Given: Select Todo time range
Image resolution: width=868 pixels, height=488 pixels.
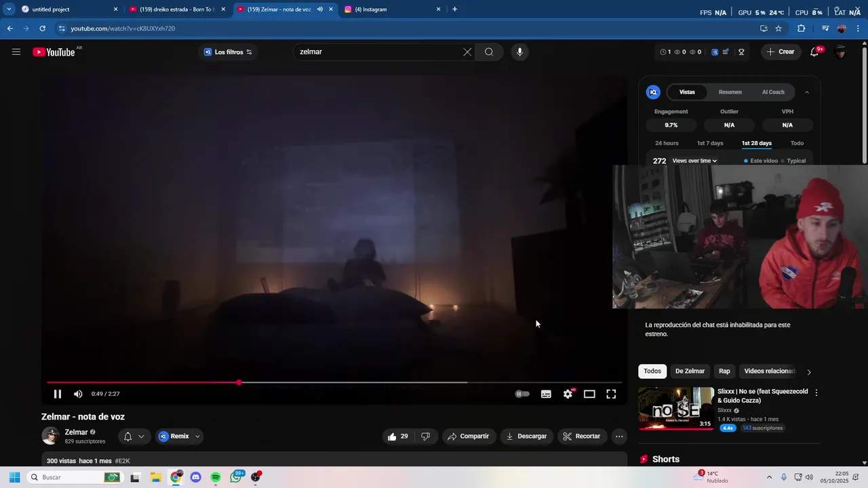Looking at the screenshot, I should (x=797, y=143).
